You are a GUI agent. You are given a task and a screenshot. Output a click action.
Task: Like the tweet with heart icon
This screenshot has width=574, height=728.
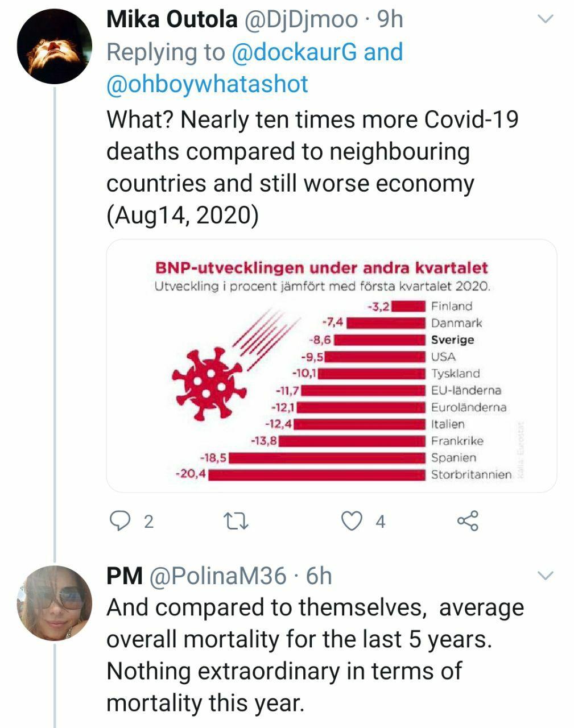[x=352, y=521]
